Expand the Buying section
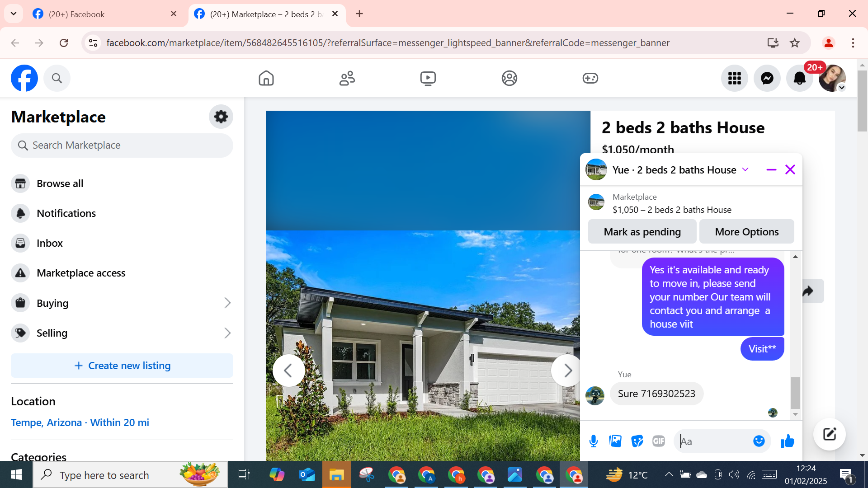The width and height of the screenshot is (868, 488). coord(227,303)
